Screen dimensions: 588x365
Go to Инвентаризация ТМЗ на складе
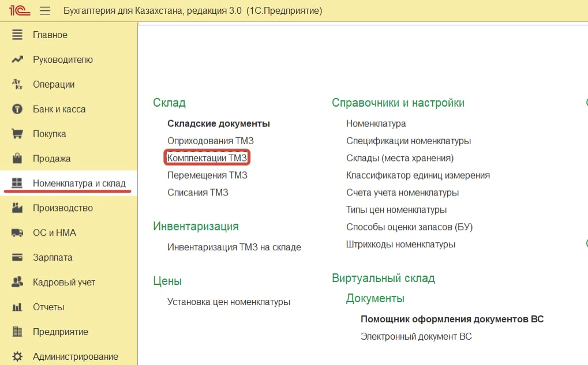tap(234, 247)
